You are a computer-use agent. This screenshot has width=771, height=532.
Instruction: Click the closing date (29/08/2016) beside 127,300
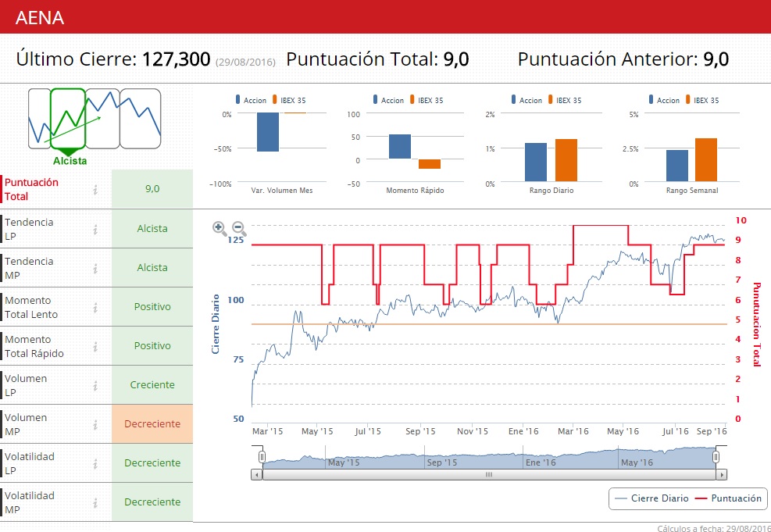click(x=245, y=62)
